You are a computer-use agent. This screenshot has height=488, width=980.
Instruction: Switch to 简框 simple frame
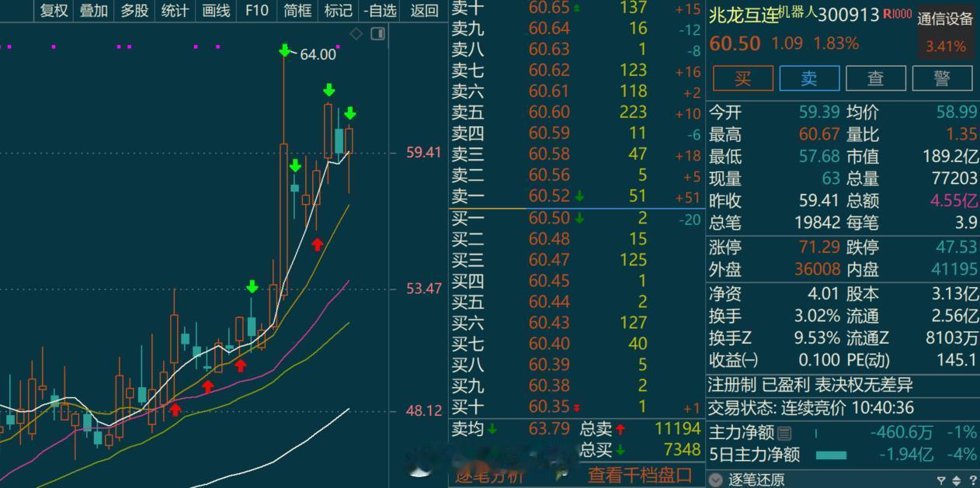pyautogui.click(x=297, y=10)
